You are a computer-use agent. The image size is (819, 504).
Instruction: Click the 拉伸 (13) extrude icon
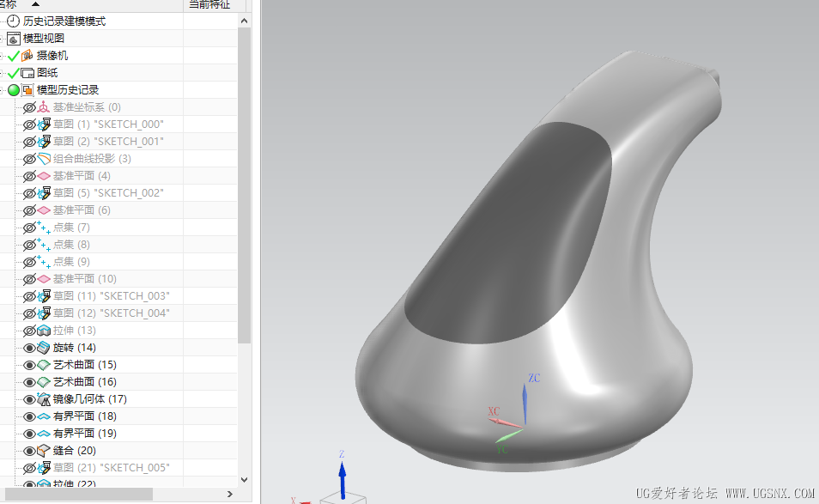click(44, 331)
